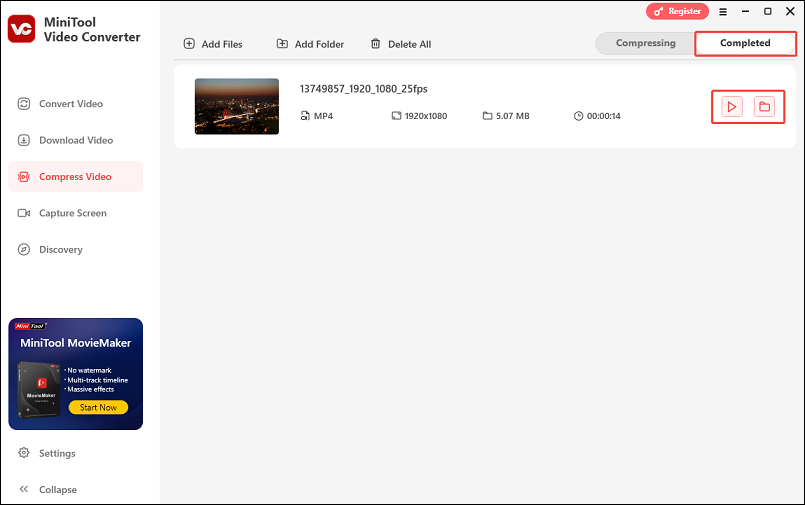Image resolution: width=805 pixels, height=505 pixels.
Task: Click the city night video thumbnail
Action: click(x=237, y=106)
